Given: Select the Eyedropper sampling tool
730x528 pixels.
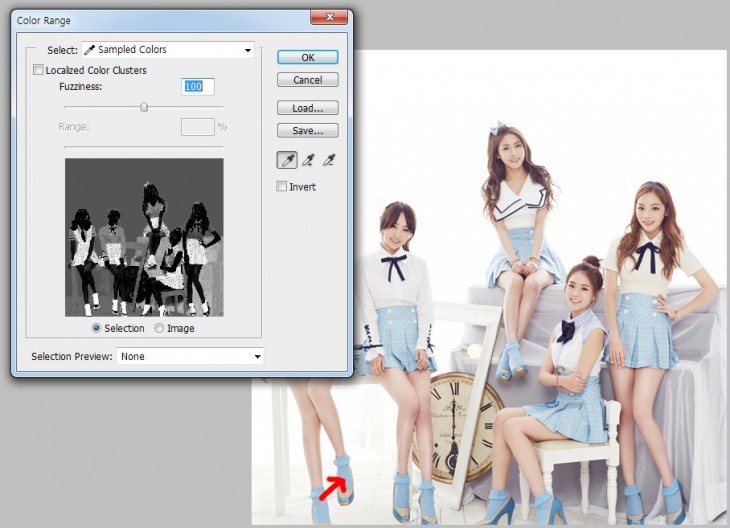Looking at the screenshot, I should click(287, 160).
